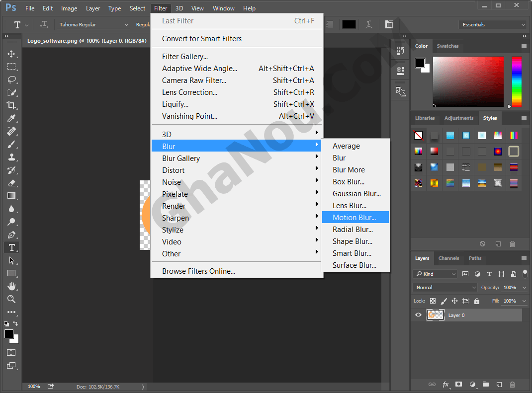
Task: Click Convert for Smart Filters
Action: click(237, 39)
